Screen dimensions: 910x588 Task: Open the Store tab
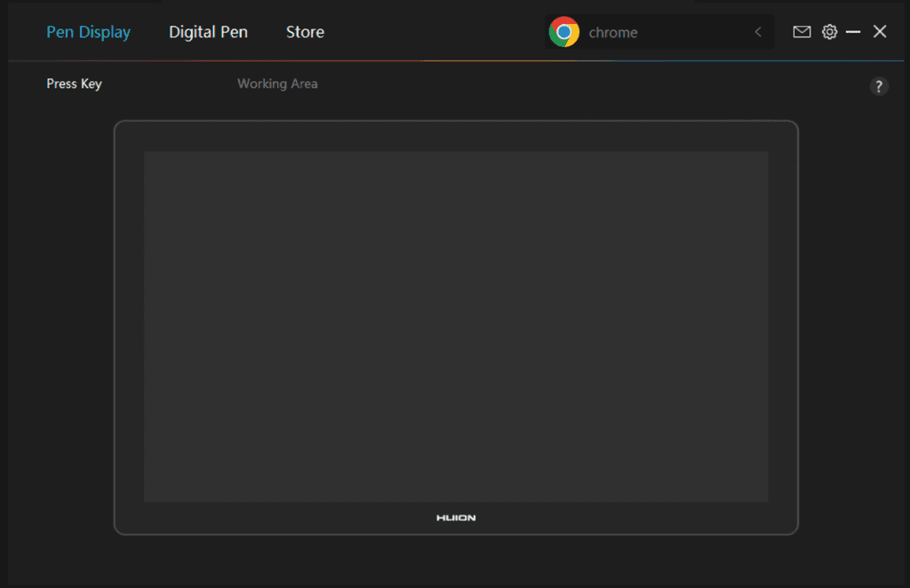(x=305, y=31)
